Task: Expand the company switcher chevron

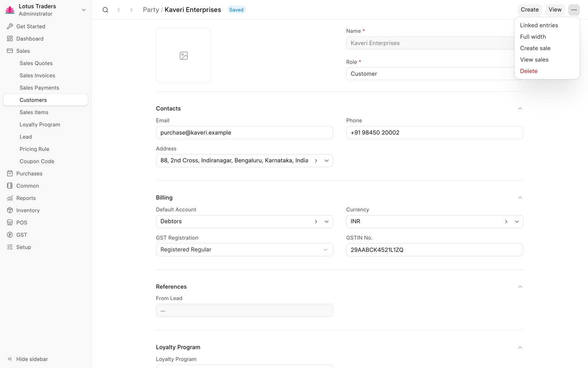Action: (x=84, y=10)
